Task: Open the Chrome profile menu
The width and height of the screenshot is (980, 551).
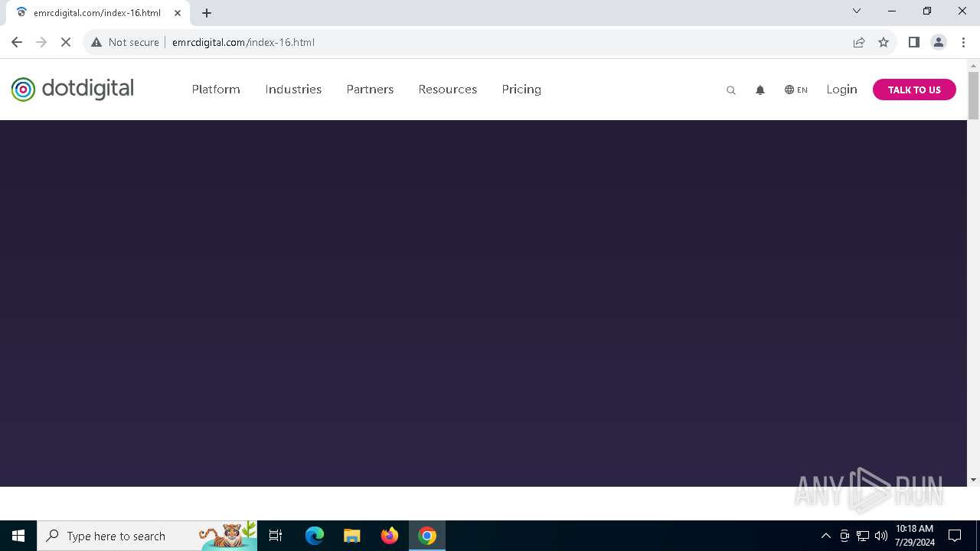Action: [939, 42]
